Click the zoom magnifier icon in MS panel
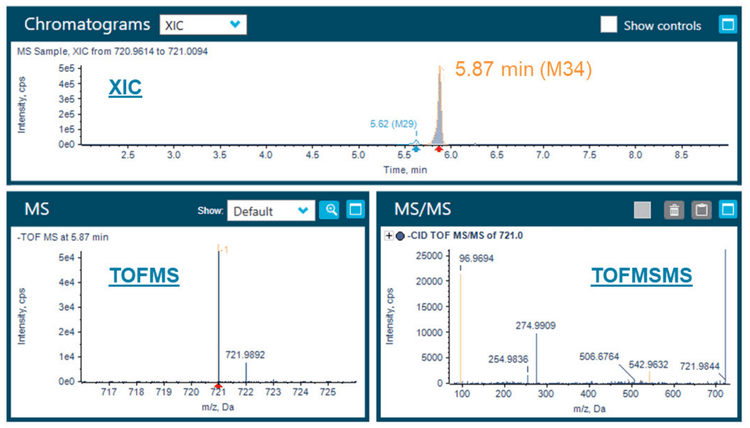Image resolution: width=750 pixels, height=428 pixels. point(329,210)
